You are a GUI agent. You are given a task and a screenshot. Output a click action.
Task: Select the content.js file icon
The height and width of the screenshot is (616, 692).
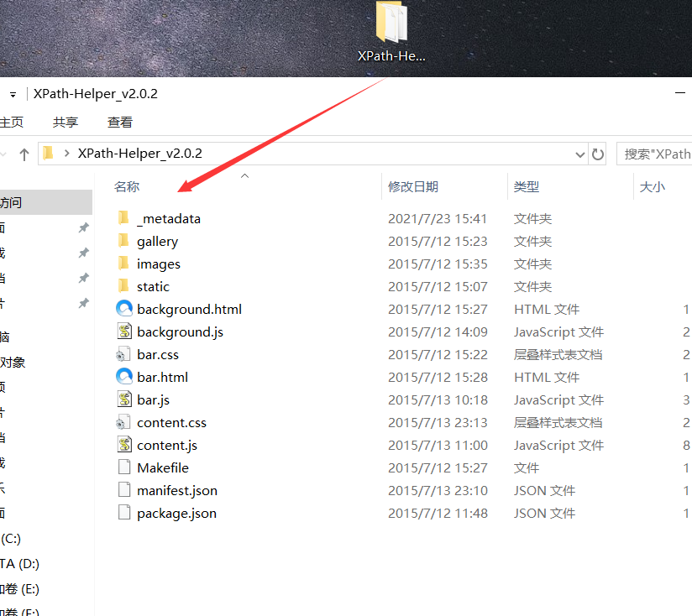pos(124,445)
